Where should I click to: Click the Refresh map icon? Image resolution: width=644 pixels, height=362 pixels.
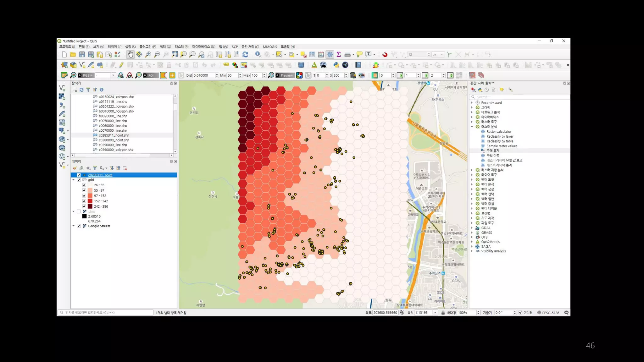tap(245, 55)
